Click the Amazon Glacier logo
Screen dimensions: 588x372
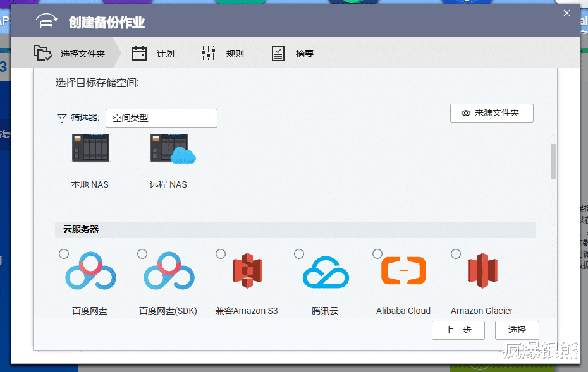click(x=482, y=270)
